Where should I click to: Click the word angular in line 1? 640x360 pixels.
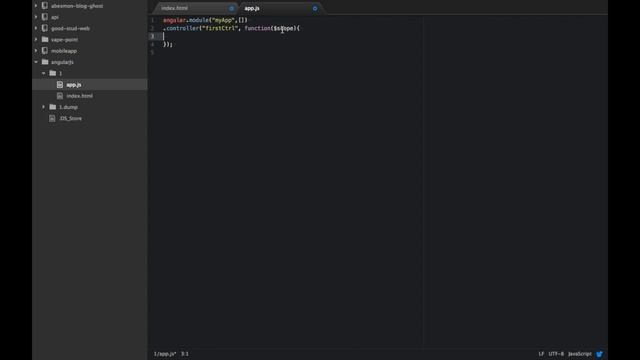[174, 20]
